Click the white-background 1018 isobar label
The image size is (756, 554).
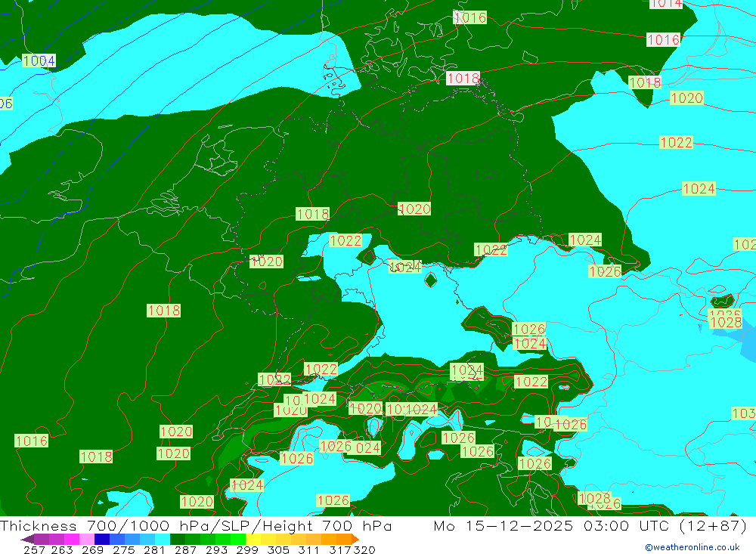(463, 78)
